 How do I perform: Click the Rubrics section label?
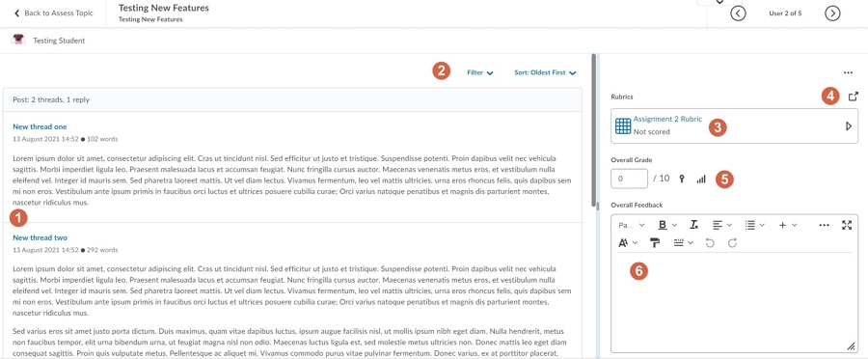point(622,97)
